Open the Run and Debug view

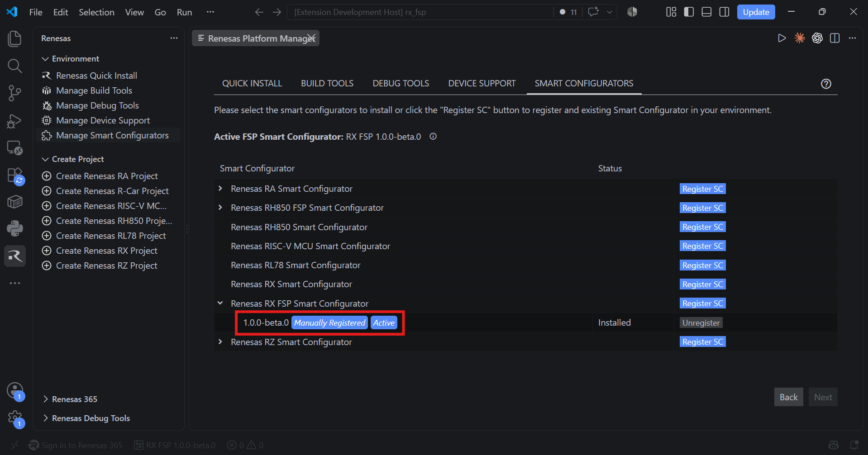coord(14,121)
